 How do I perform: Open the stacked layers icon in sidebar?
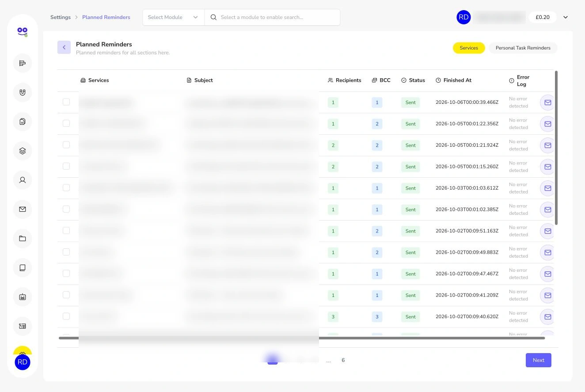pos(23,151)
